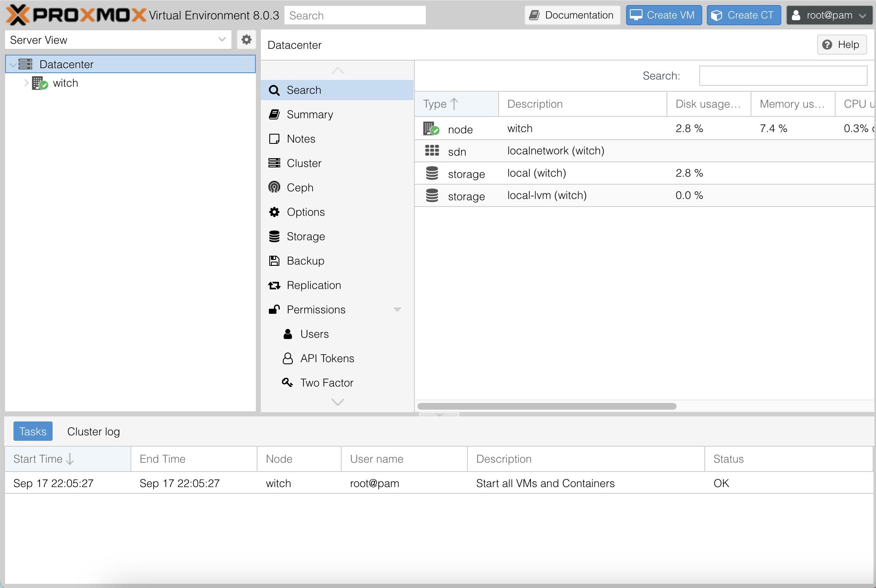
Task: Select the Two Factor key icon
Action: pos(288,382)
